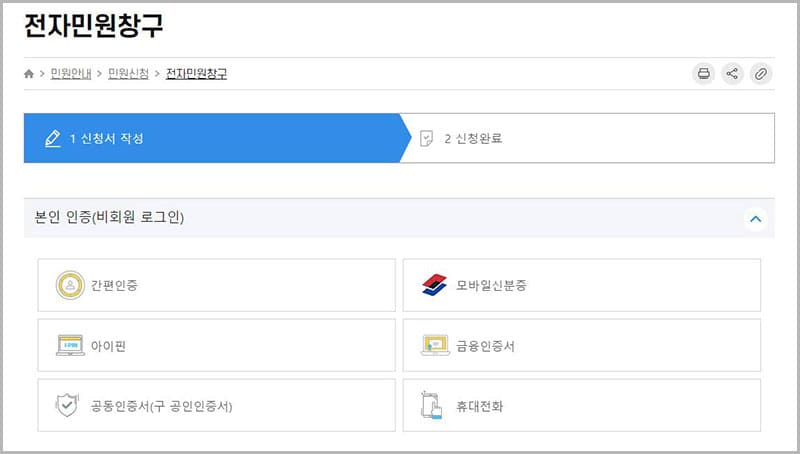Click the 모바일신분증 red-blue logo icon

tap(437, 285)
